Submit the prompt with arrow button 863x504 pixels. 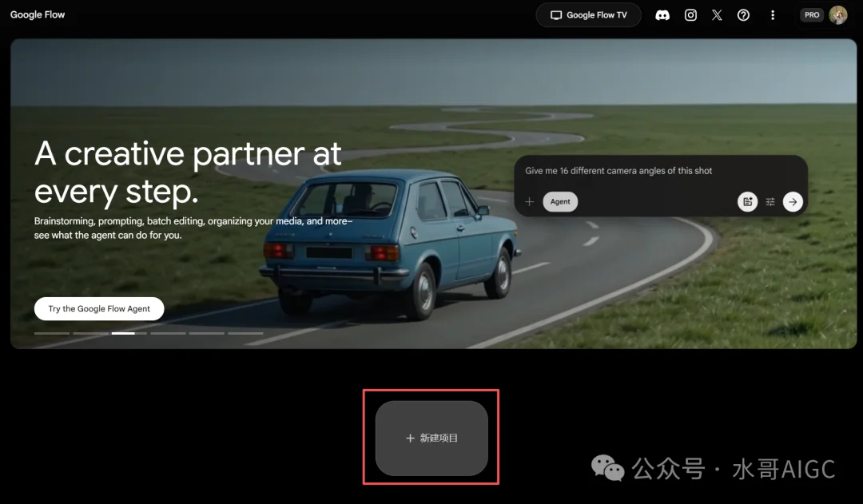click(793, 202)
